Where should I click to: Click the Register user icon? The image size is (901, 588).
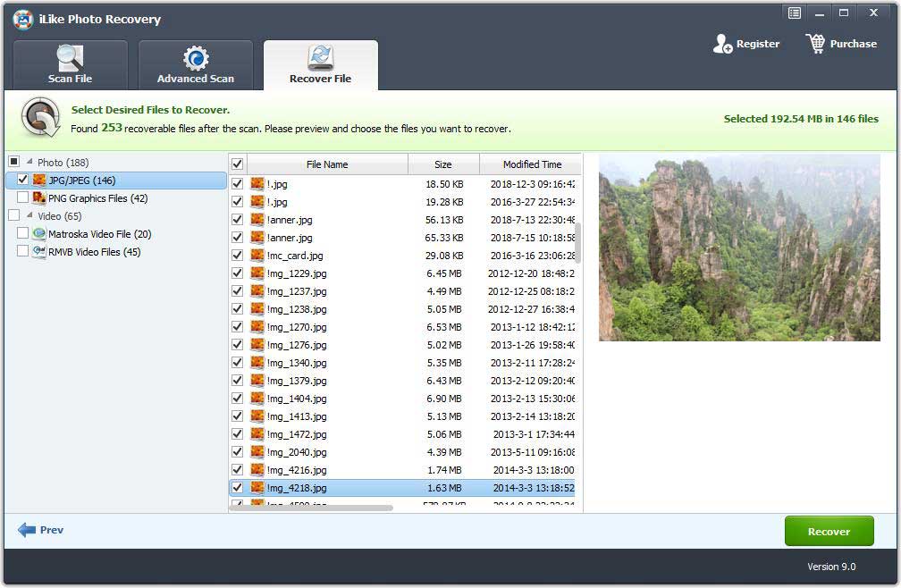722,44
